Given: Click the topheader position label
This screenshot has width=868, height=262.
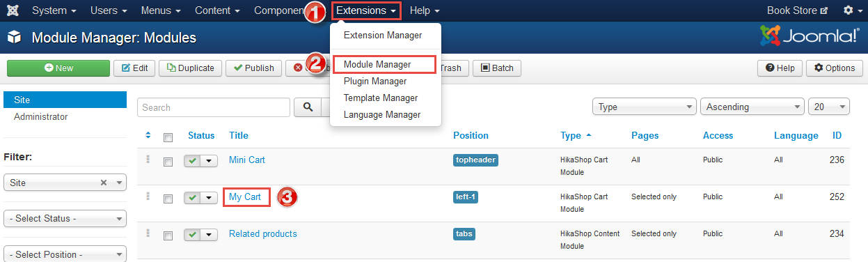Looking at the screenshot, I should tap(475, 160).
